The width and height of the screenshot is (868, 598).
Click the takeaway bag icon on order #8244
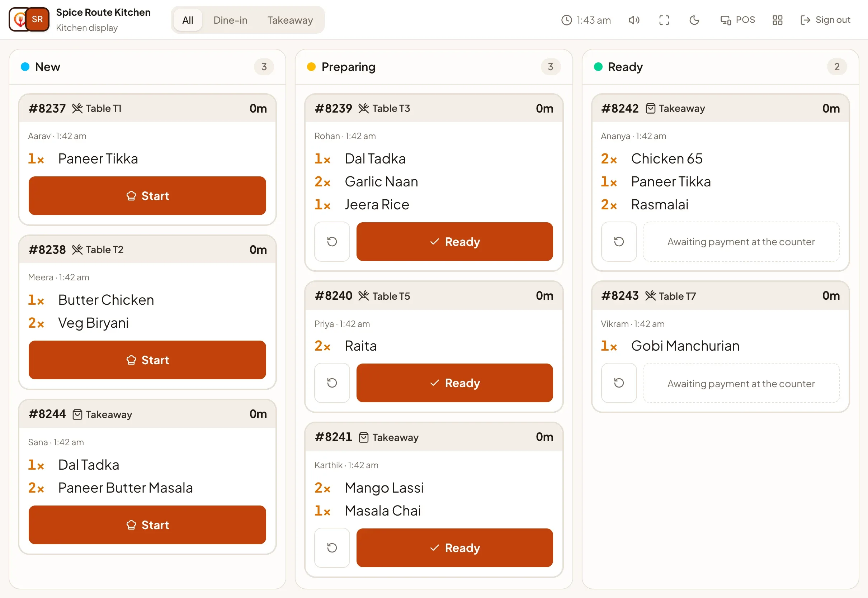tap(77, 414)
